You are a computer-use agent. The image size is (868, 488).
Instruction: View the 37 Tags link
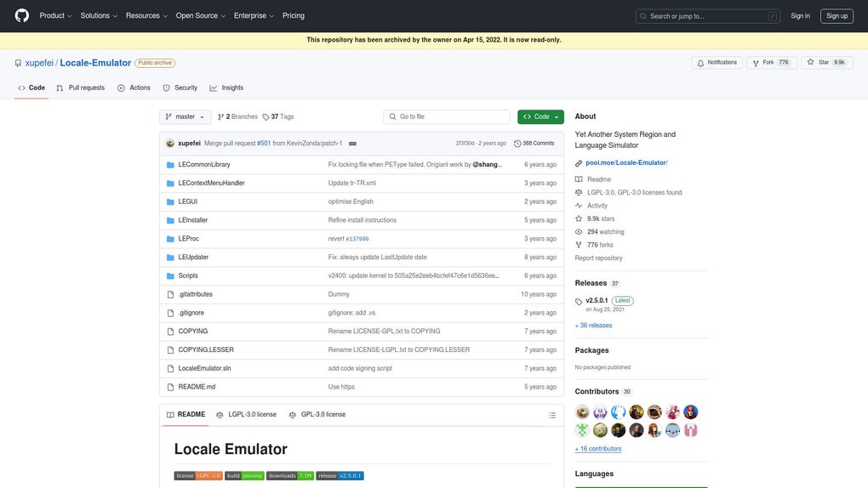[278, 116]
